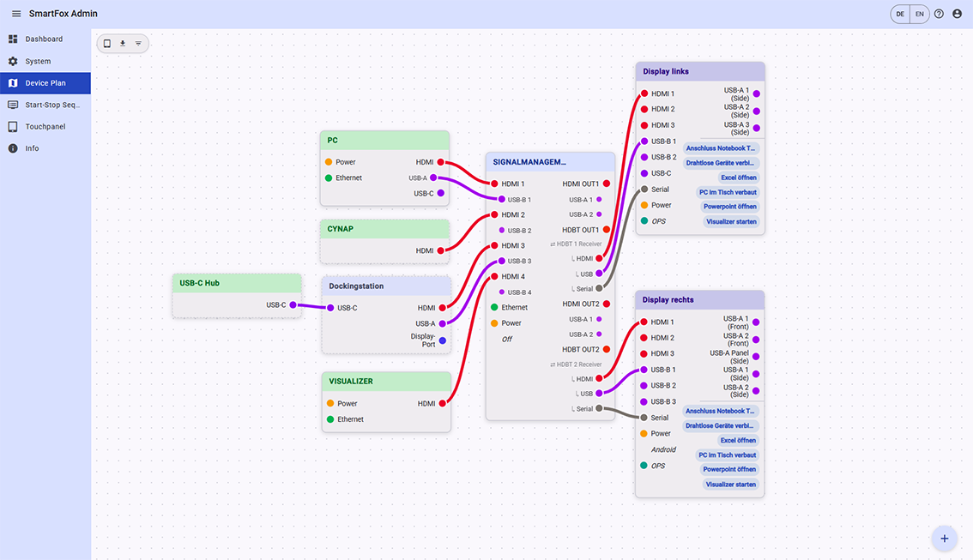Click Display links 'PC im Tisch verbaut' chip

click(x=728, y=192)
